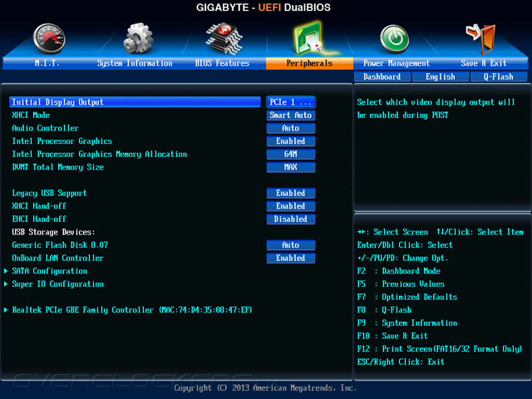Select the Legacy USB Support label

49,193
